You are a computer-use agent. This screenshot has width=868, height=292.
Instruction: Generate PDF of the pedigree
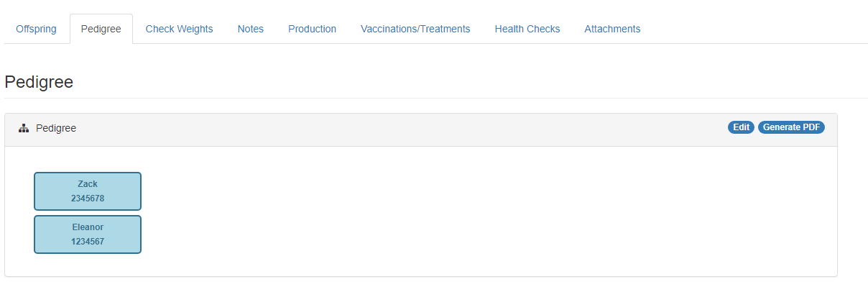pos(791,127)
